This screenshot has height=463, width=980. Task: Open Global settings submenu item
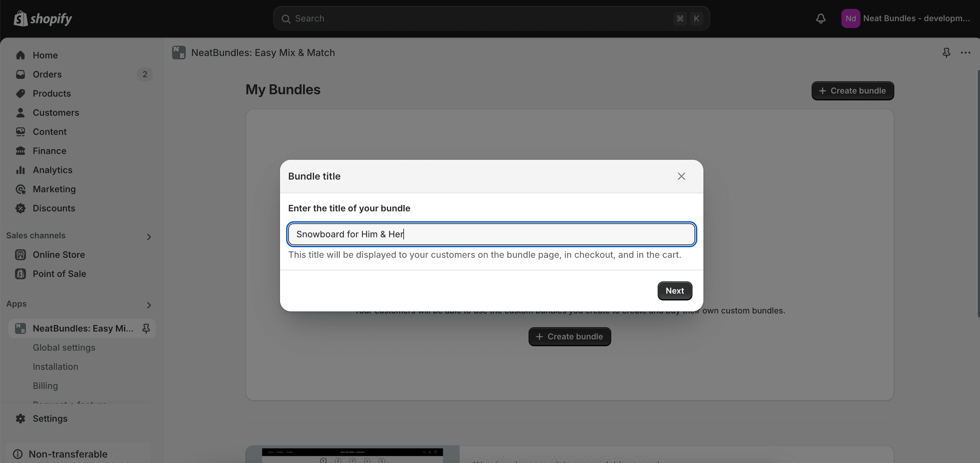point(64,347)
